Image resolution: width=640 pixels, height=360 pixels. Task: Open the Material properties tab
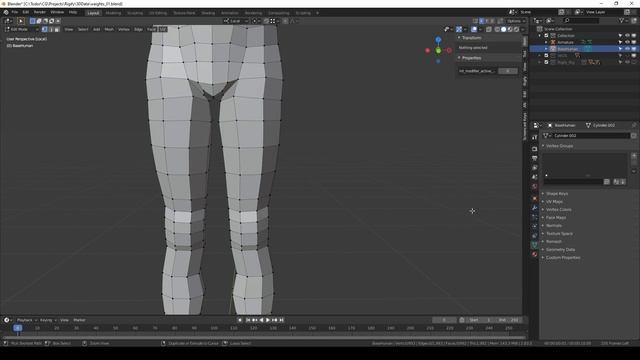pos(535,254)
